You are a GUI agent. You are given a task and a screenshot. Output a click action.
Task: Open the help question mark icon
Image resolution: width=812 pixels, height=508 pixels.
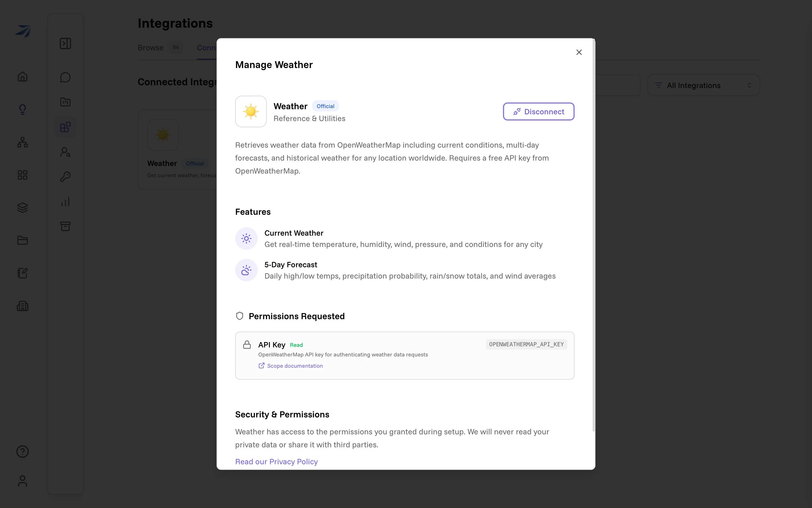(23, 452)
